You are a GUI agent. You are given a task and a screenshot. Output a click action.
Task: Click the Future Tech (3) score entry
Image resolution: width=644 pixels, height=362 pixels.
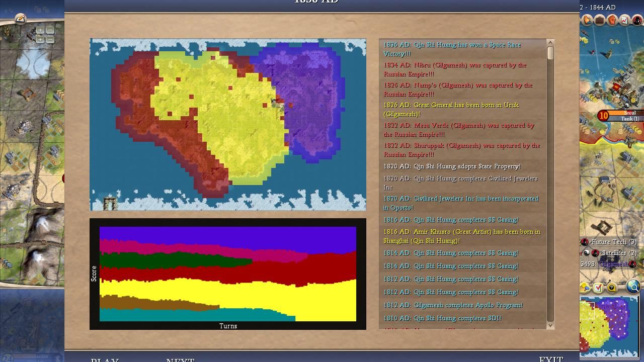pos(609,242)
